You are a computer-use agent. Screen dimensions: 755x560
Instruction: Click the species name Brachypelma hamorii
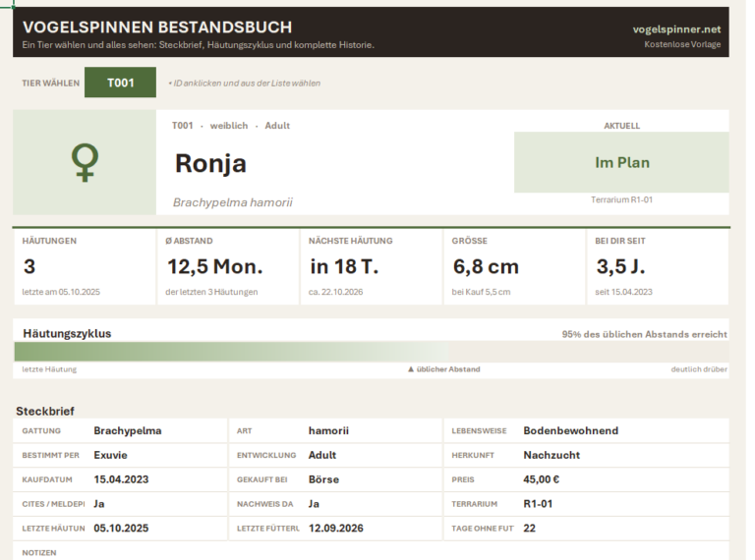click(233, 202)
